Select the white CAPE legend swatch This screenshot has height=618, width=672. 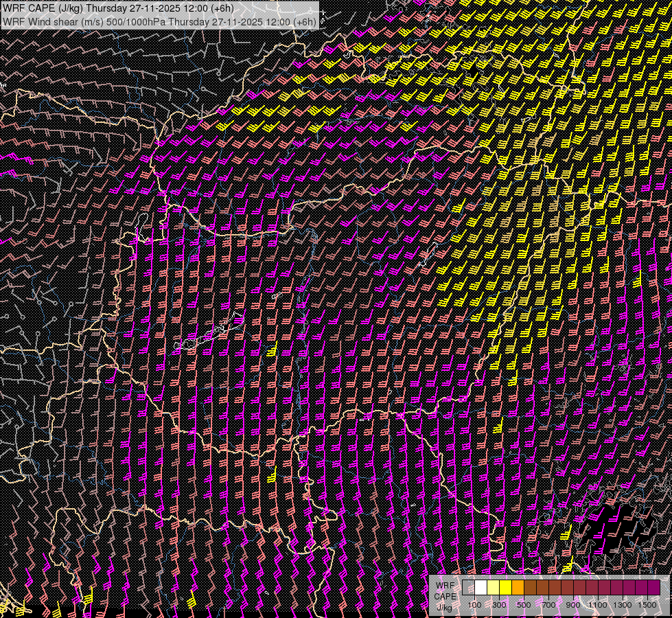click(x=481, y=588)
